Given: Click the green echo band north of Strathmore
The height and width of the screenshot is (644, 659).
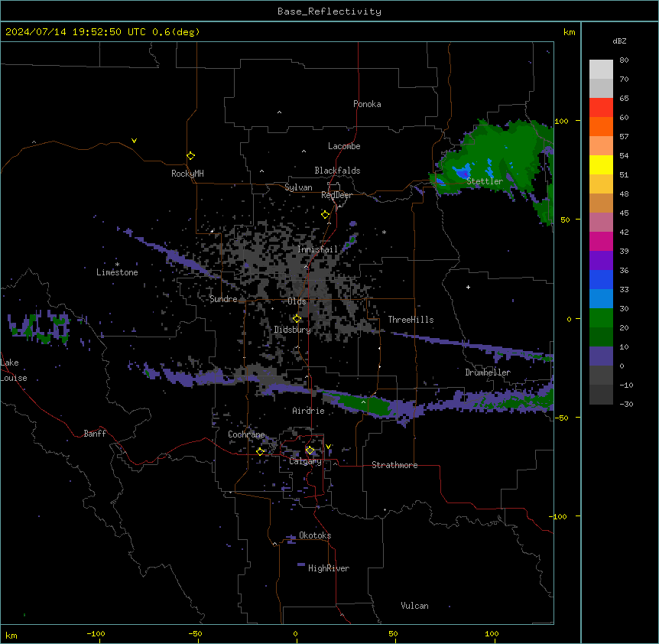Looking at the screenshot, I should point(362,404).
